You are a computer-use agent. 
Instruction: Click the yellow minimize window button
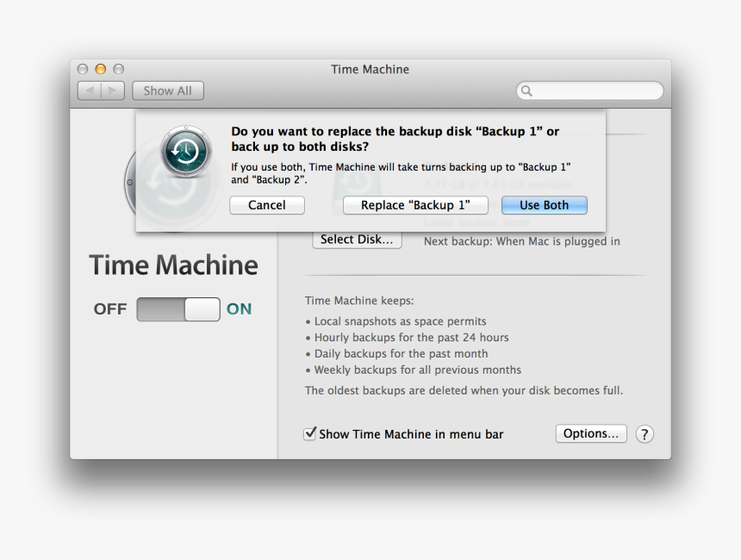coord(100,69)
